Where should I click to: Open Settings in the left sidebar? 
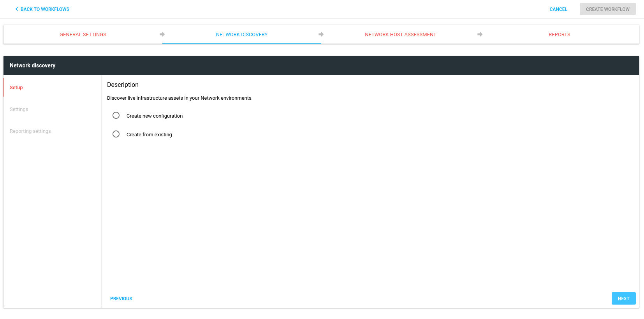click(19, 109)
